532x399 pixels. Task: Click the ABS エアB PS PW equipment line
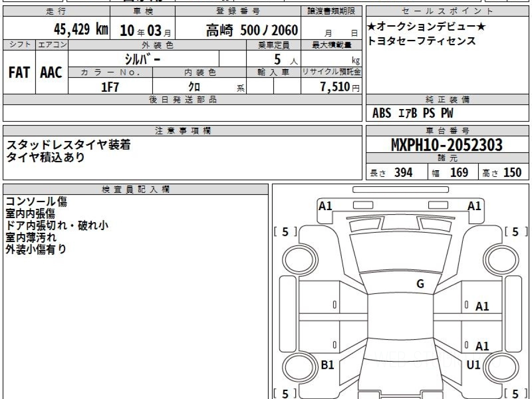pyautogui.click(x=413, y=113)
